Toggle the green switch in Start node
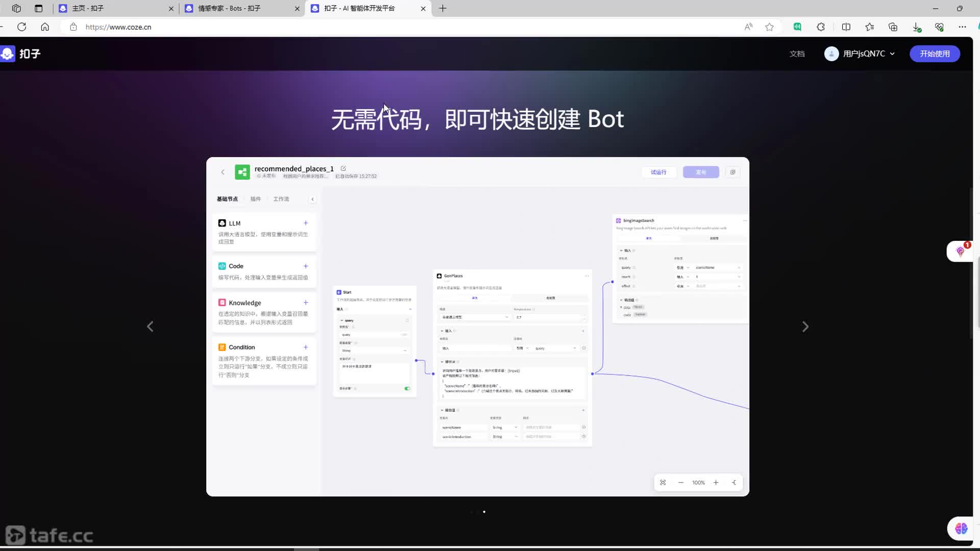 407,388
